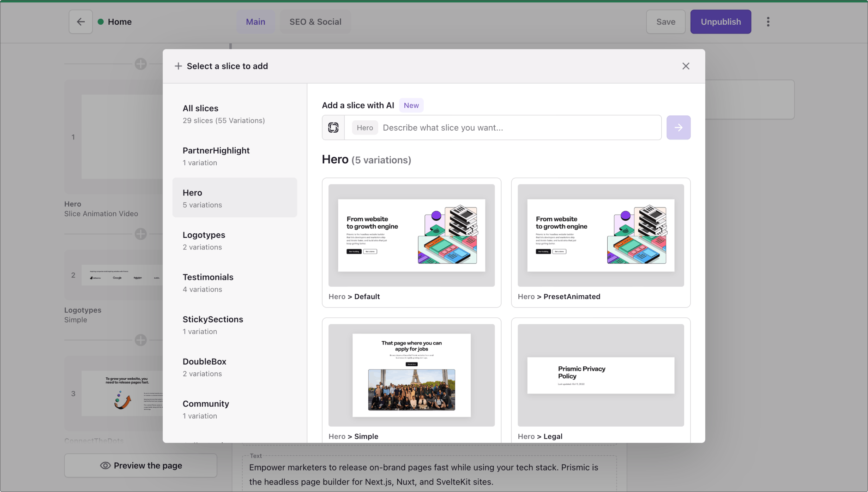Switch to the SEO & Social tab
The width and height of the screenshot is (868, 492).
pyautogui.click(x=315, y=22)
